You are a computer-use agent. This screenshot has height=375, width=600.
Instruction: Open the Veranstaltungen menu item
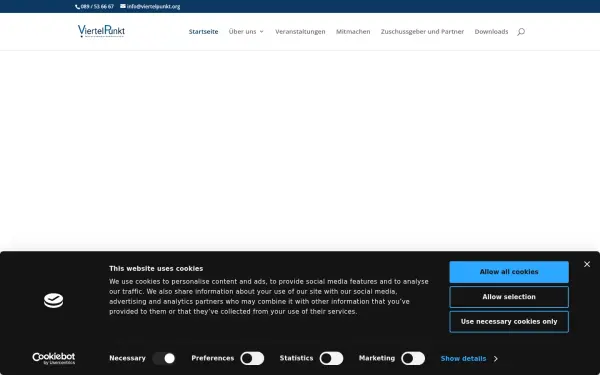[300, 32]
